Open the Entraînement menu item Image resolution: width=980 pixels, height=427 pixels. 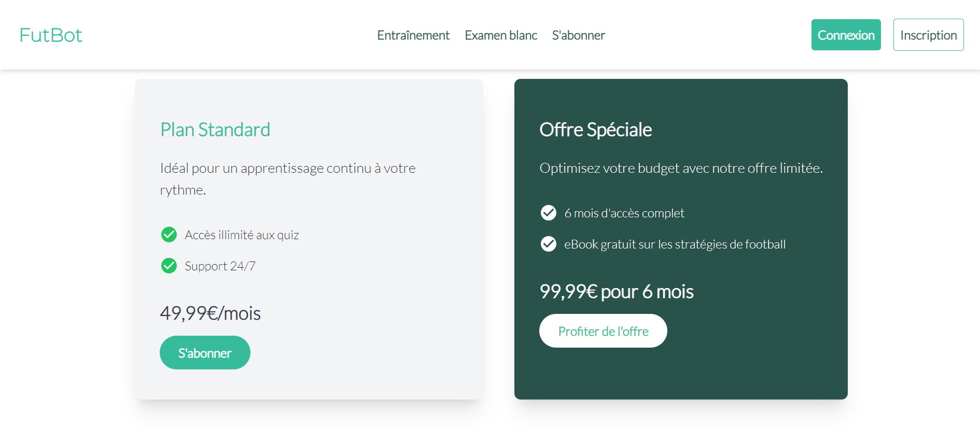click(413, 35)
